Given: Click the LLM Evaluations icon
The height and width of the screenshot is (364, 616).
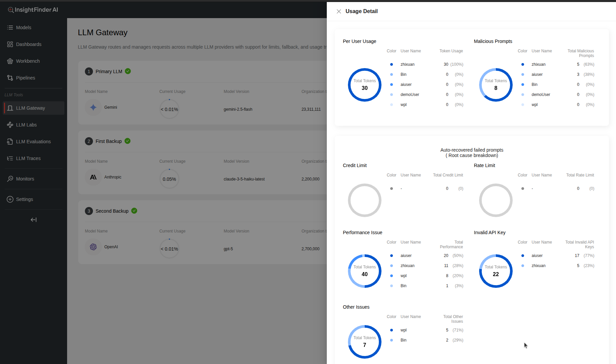Looking at the screenshot, I should [x=10, y=142].
